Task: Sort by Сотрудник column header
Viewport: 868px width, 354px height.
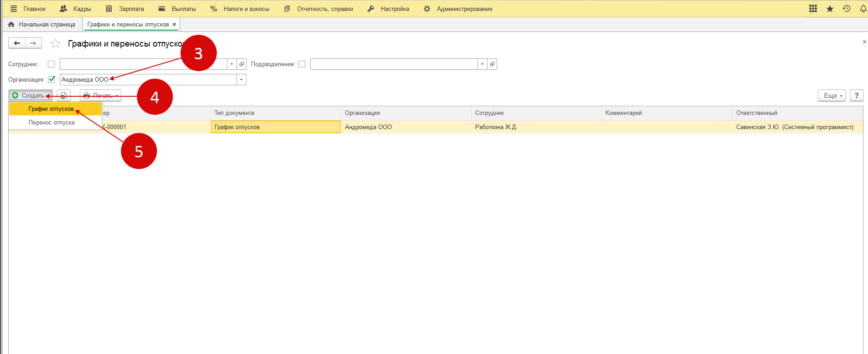Action: tap(536, 113)
